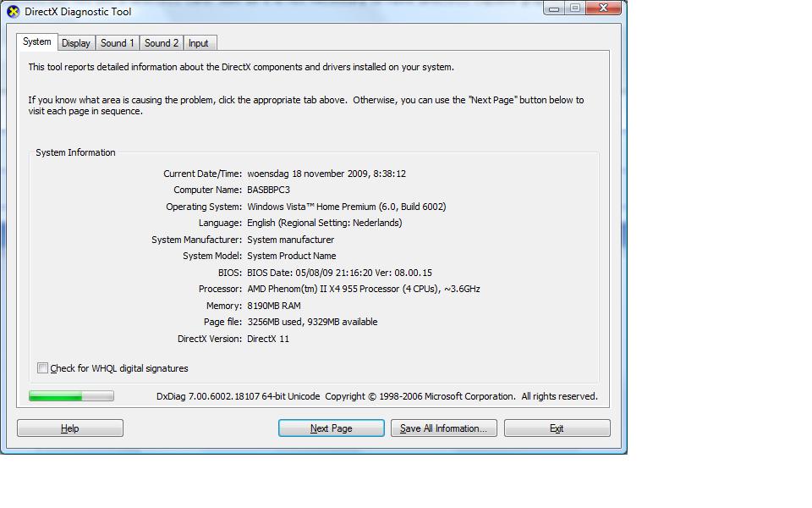The width and height of the screenshot is (812, 508).
Task: Select the BIOS Date 05/08/09 value
Action: (x=339, y=273)
